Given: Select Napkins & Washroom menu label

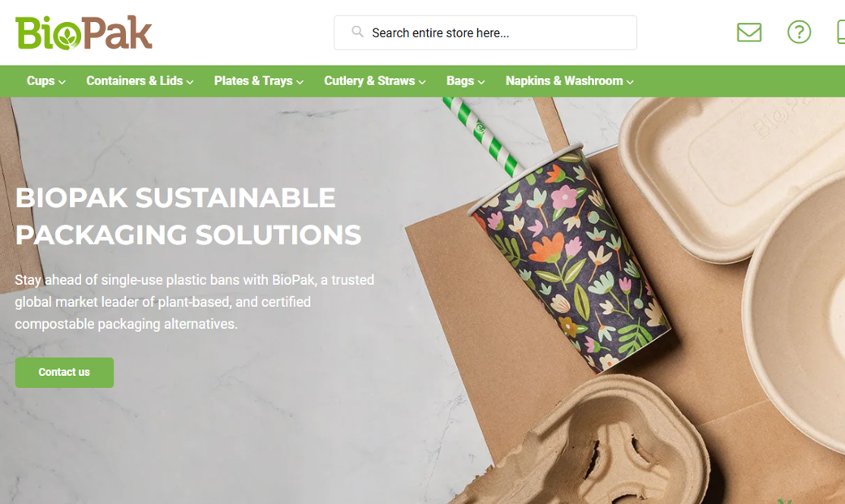Looking at the screenshot, I should coord(564,81).
